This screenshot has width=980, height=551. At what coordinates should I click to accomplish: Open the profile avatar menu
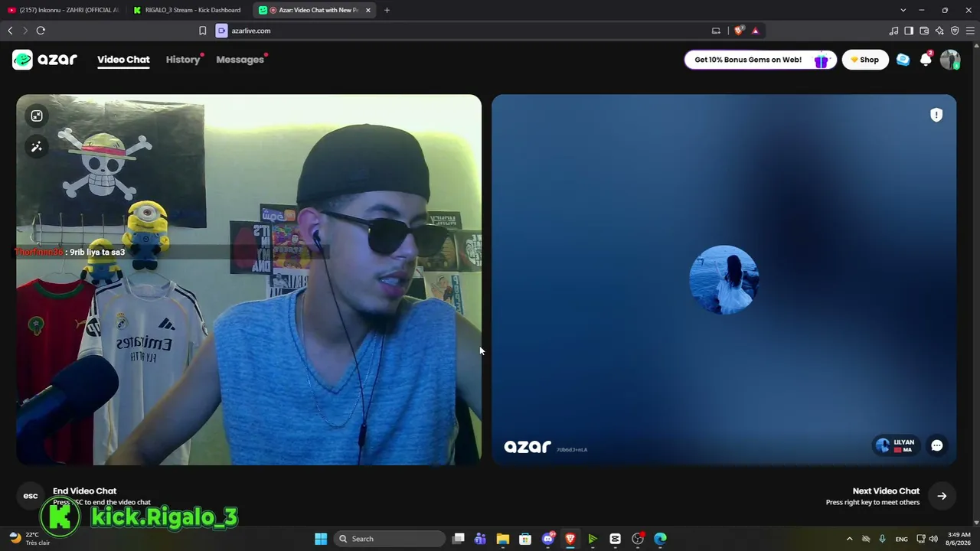coord(950,60)
